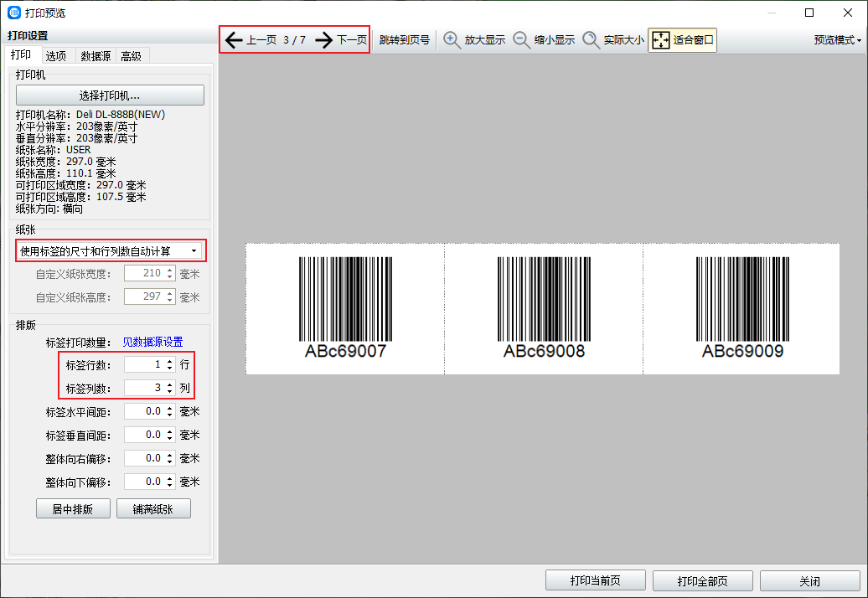Decrease downward offset with down stepper arrow

[170, 486]
